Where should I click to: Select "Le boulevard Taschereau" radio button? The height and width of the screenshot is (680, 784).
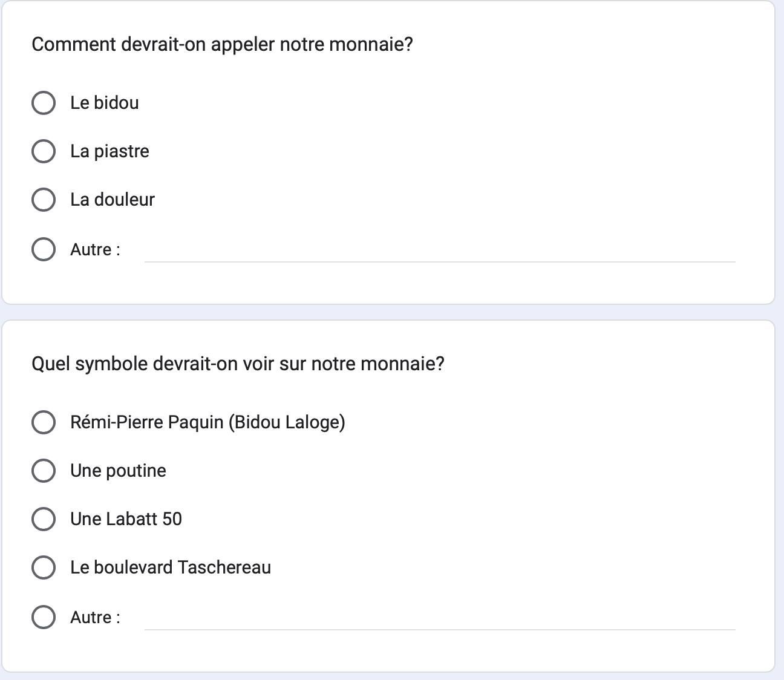[x=44, y=567]
